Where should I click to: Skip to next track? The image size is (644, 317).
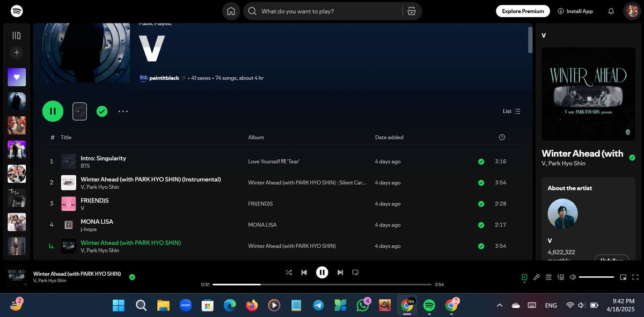340,272
